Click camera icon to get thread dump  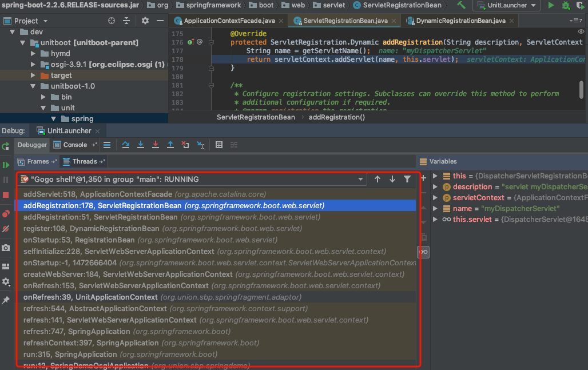[x=6, y=248]
